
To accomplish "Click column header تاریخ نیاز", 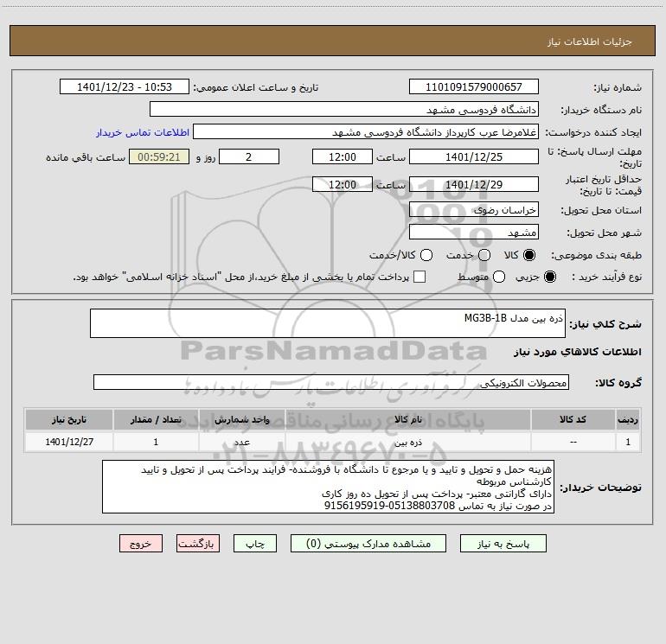I will (x=69, y=419).
